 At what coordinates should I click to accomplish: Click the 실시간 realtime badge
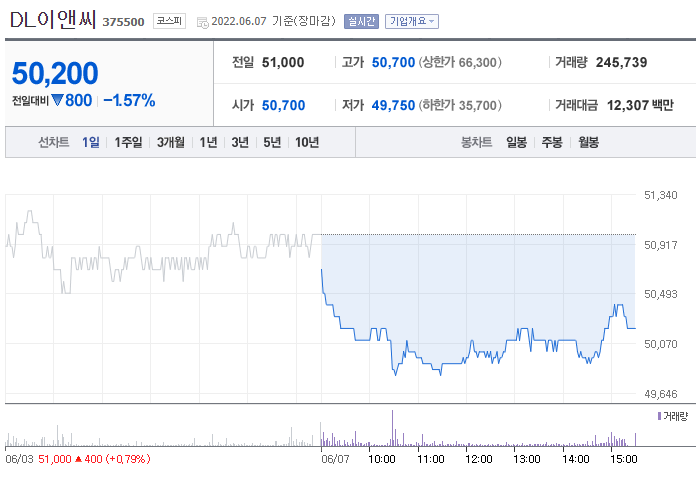(x=361, y=21)
